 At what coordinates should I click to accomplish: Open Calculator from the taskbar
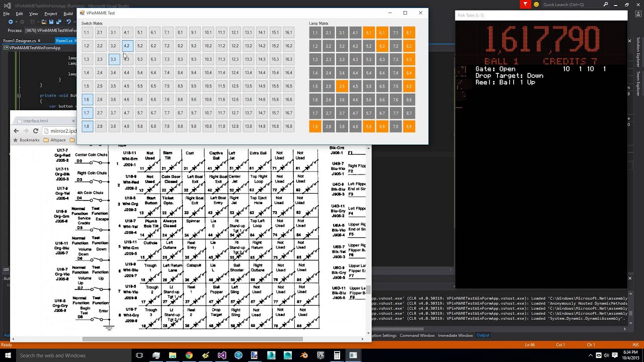point(337,355)
